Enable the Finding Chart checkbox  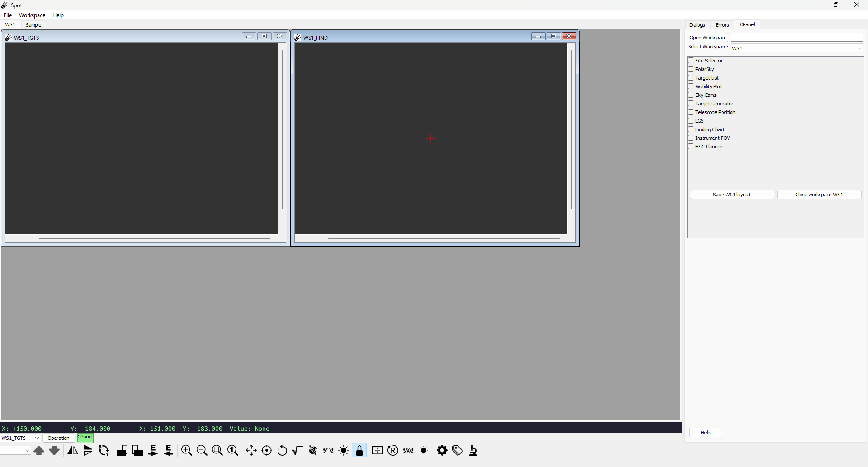tap(691, 129)
